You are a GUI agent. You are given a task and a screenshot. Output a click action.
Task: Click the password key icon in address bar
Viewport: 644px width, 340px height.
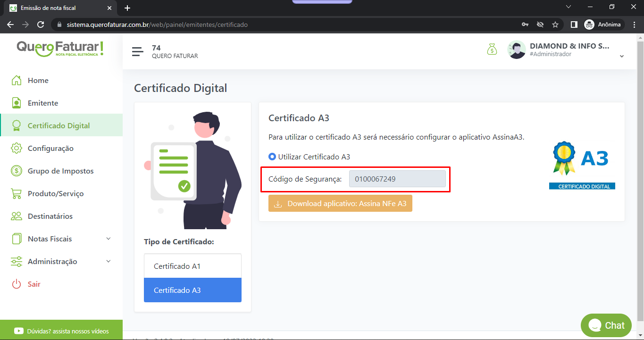pyautogui.click(x=525, y=25)
